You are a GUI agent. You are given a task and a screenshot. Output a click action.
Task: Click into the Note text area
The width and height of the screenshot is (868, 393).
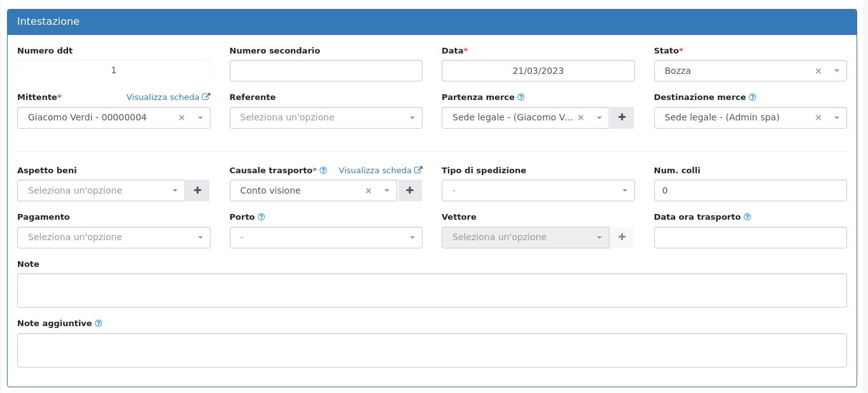coord(431,290)
